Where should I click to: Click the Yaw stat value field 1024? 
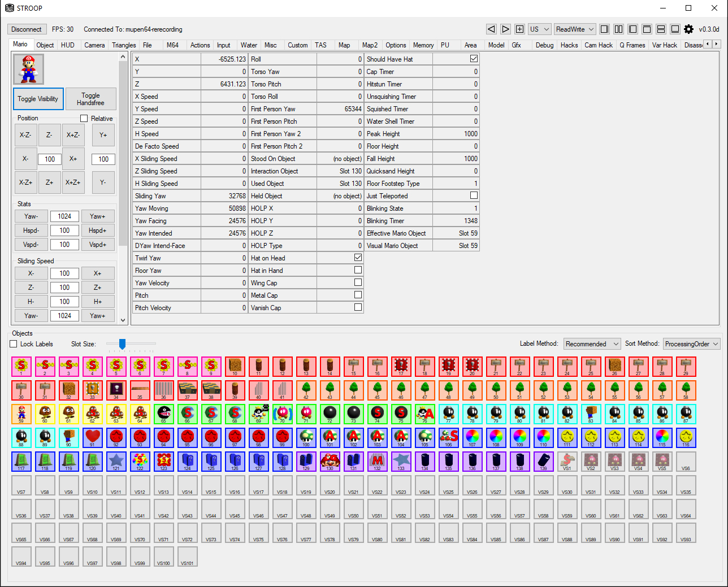pyautogui.click(x=64, y=216)
